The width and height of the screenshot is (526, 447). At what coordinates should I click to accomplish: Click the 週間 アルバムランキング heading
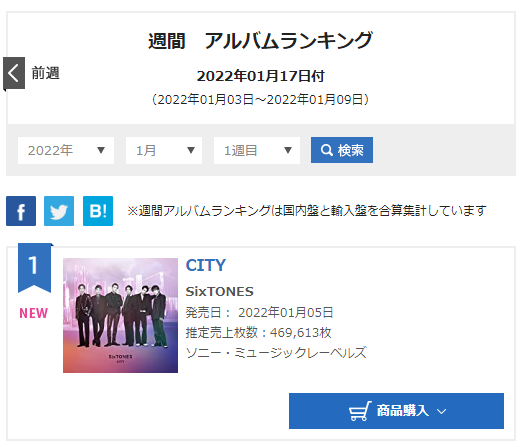(x=260, y=41)
